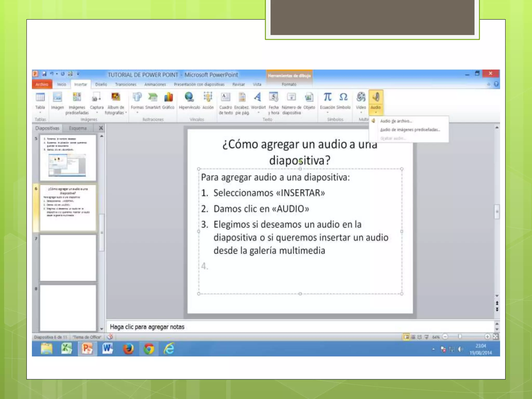Click the zoom slider handle

coord(460,337)
